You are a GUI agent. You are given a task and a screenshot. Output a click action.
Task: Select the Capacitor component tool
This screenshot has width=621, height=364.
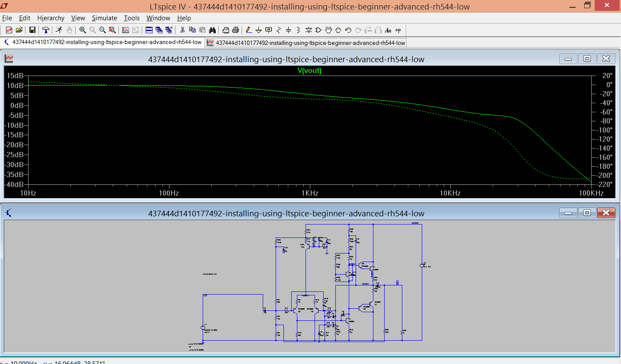point(289,30)
